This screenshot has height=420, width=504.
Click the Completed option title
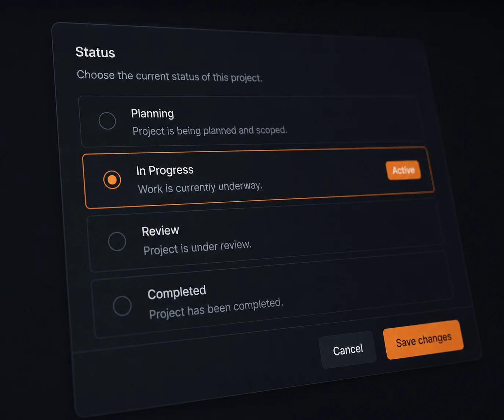coord(177,292)
